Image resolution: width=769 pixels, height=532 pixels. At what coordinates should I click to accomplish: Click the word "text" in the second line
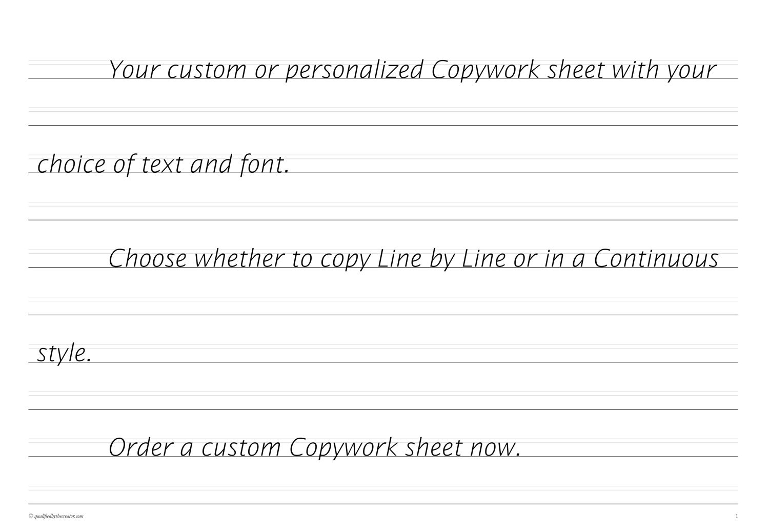(161, 165)
